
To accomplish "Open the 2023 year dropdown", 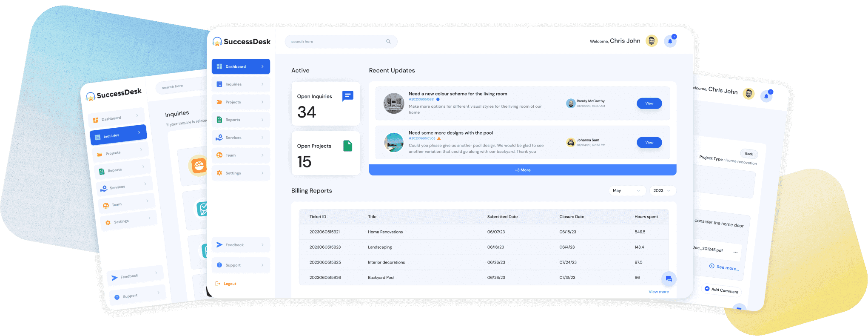I will point(661,191).
